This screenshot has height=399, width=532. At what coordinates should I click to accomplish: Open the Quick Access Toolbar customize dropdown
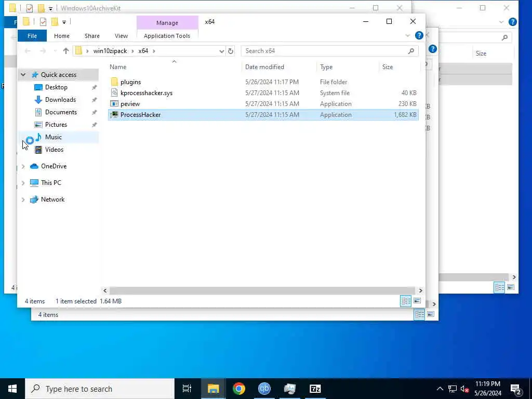tap(64, 22)
